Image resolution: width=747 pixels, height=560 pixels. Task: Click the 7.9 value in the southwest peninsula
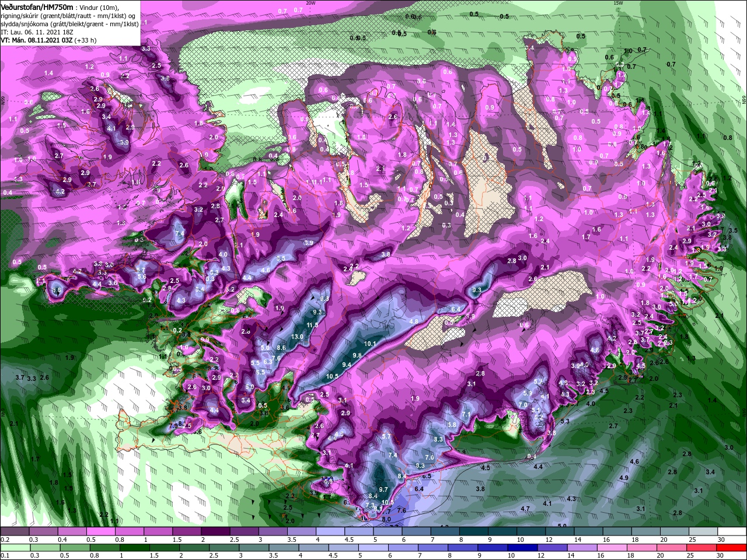pyautogui.click(x=173, y=426)
